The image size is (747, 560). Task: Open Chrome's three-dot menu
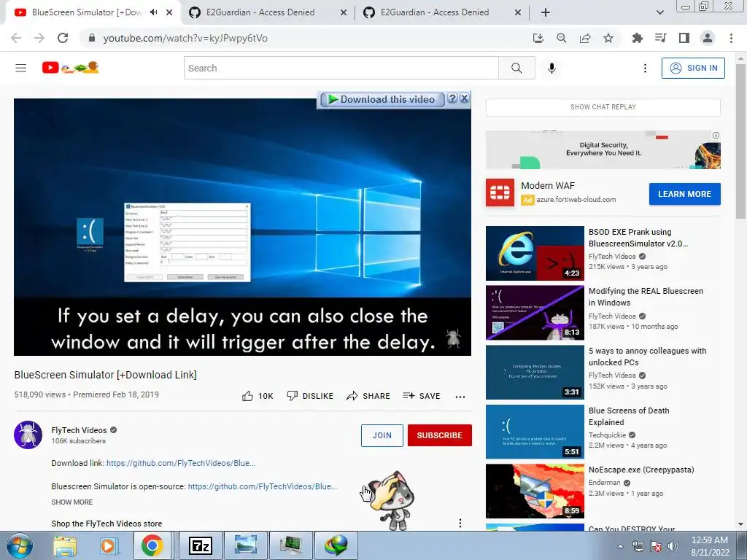pos(731,38)
